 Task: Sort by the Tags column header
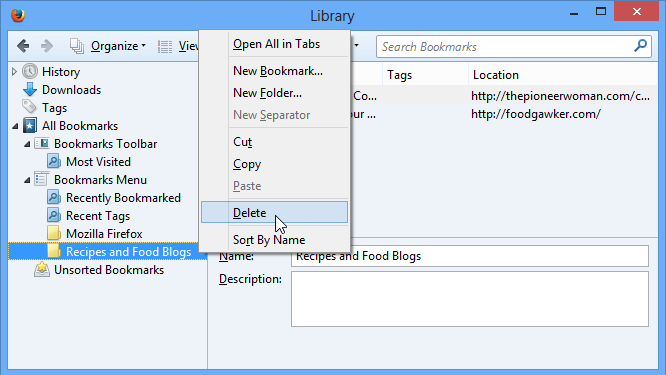click(x=425, y=75)
